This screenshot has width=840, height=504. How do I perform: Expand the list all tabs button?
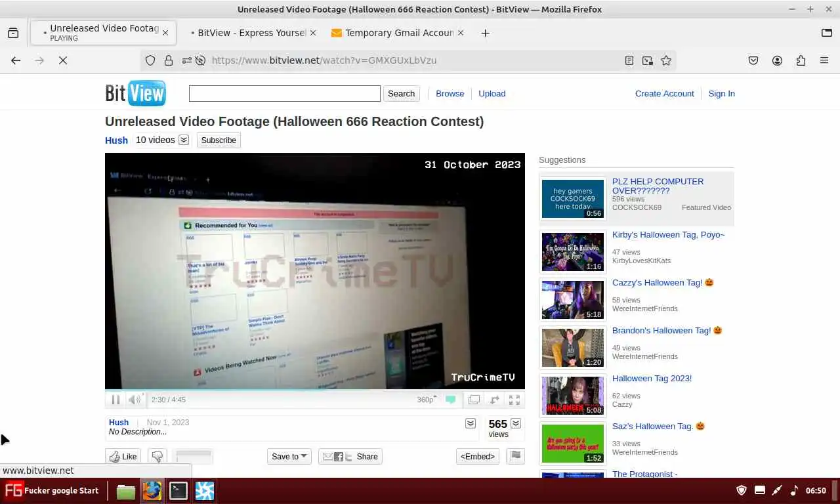pos(827,33)
